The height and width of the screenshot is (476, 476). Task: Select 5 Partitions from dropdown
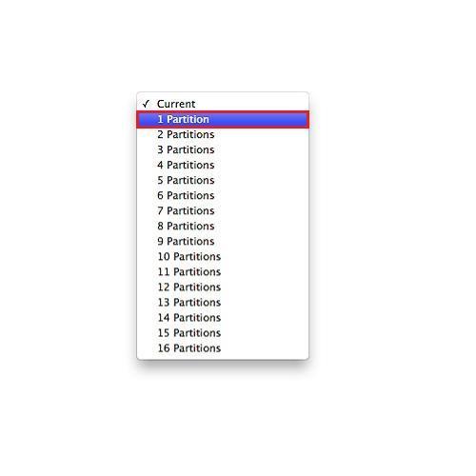click(223, 180)
